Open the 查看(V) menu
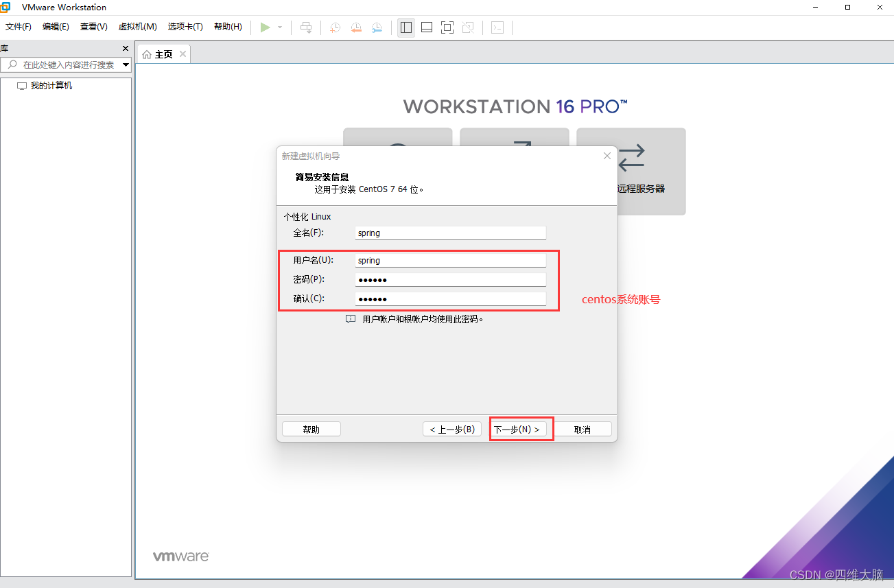 coord(94,27)
